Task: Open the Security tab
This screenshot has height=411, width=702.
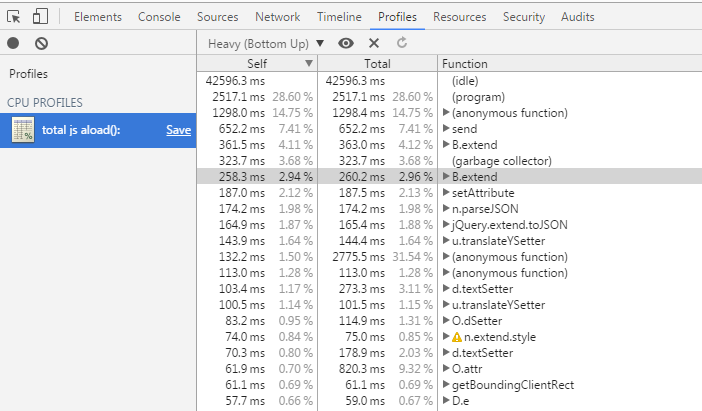Action: pyautogui.click(x=524, y=17)
